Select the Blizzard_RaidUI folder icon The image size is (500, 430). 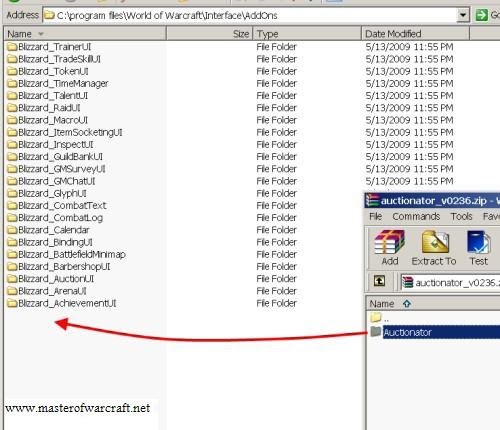tap(12, 108)
